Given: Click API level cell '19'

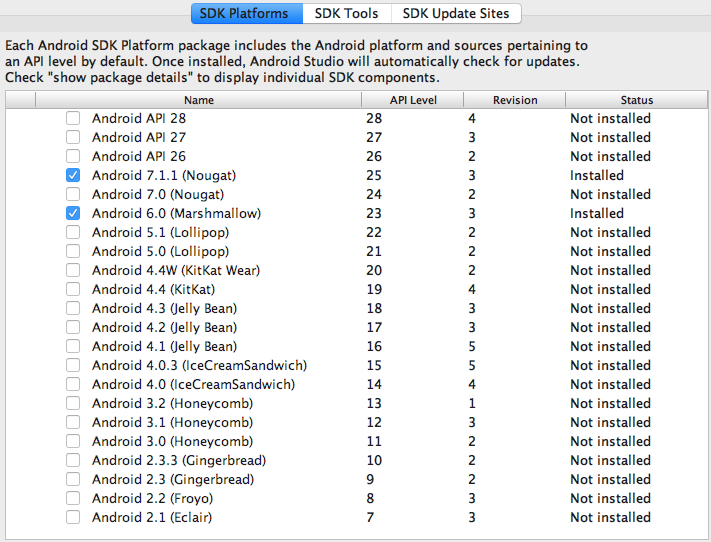Looking at the screenshot, I should (x=374, y=289).
